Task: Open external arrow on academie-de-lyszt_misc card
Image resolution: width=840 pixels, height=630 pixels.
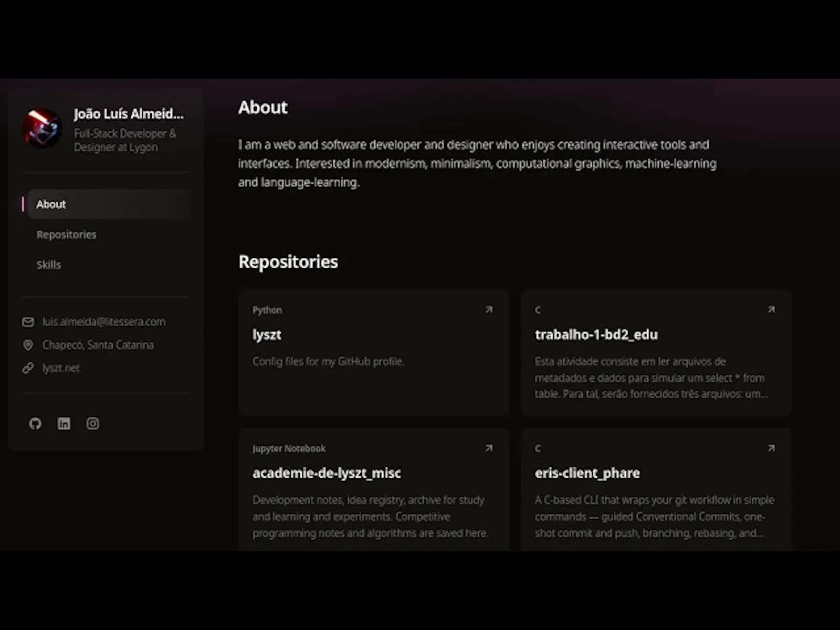Action: (x=489, y=448)
